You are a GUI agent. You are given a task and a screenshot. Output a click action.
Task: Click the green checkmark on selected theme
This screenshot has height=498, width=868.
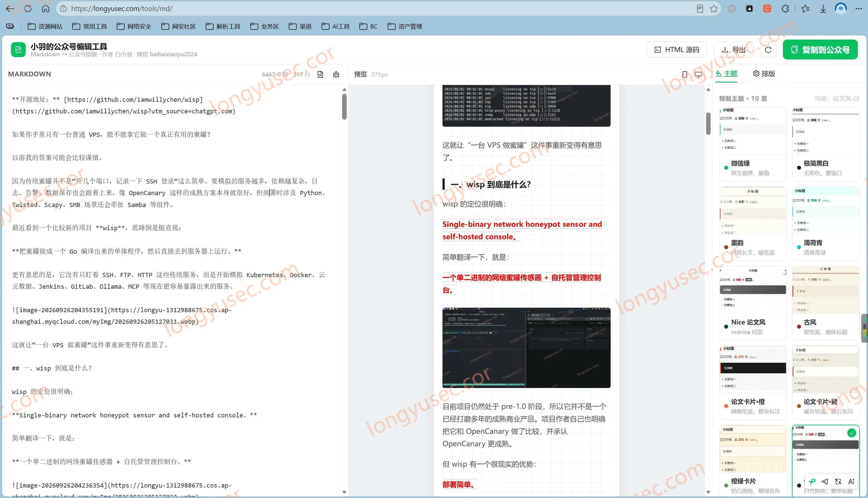pos(852,433)
